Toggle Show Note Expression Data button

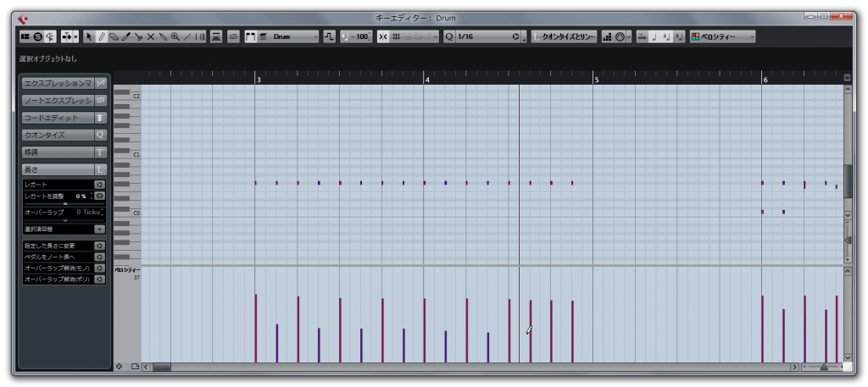point(233,36)
